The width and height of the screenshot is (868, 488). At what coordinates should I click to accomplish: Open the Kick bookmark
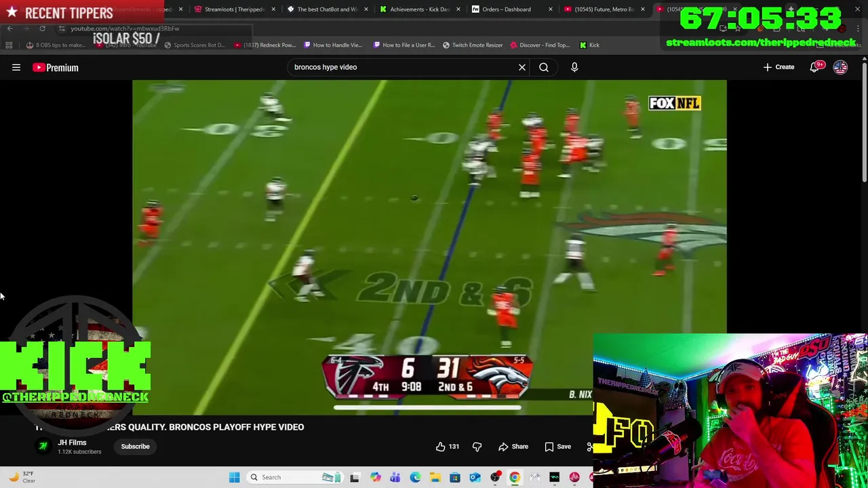coord(589,45)
